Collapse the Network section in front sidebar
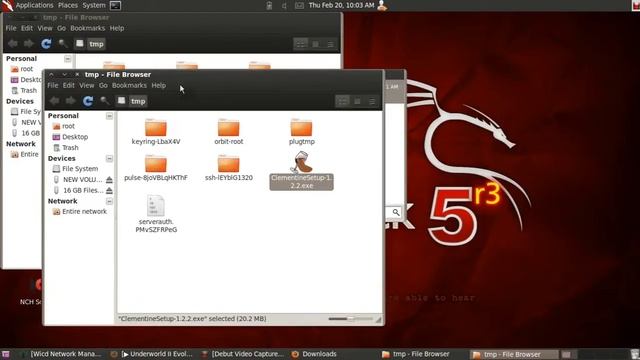 [109, 201]
